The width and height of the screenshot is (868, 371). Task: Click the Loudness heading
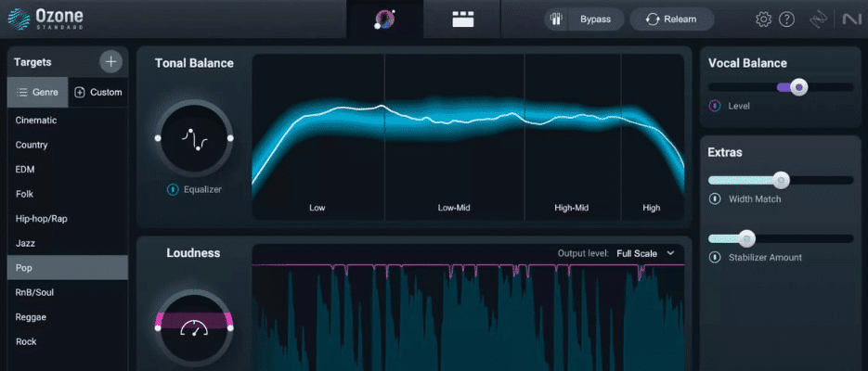click(193, 253)
